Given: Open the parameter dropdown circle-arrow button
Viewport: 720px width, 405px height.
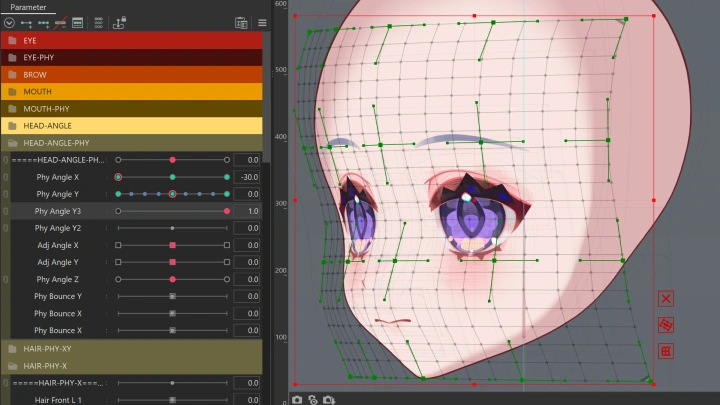Looking at the screenshot, I should click(x=9, y=22).
